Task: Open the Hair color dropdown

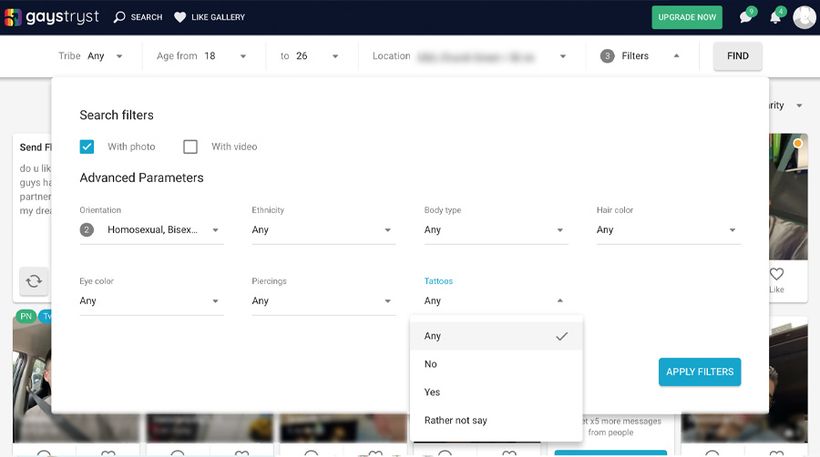Action: click(668, 230)
